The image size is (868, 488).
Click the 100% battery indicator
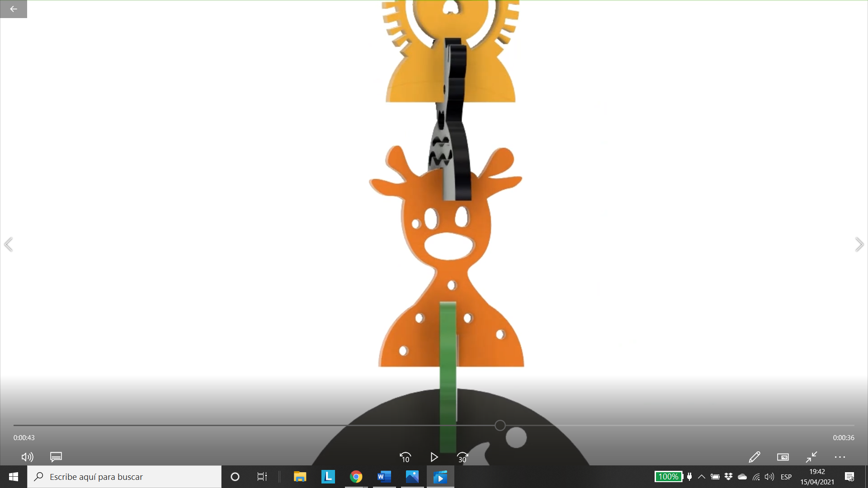coord(669,477)
